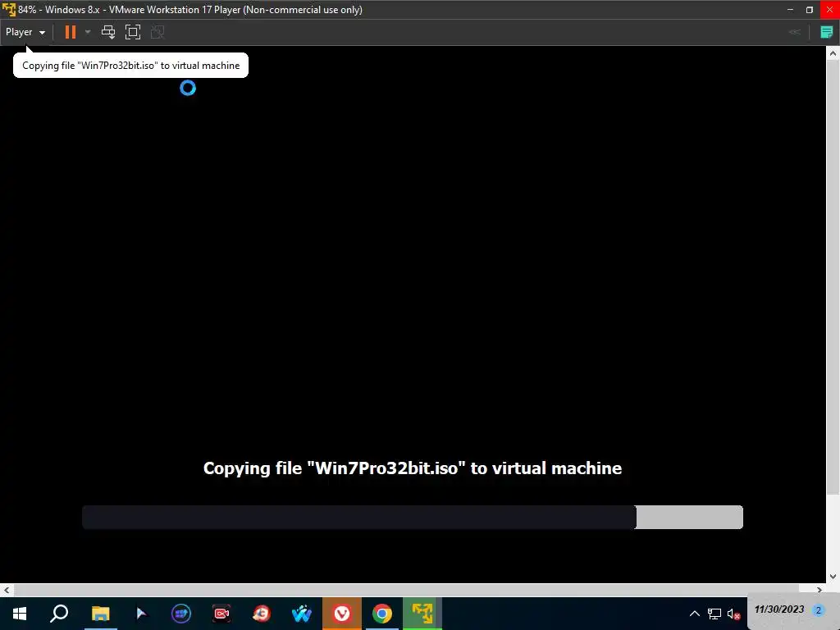Restore down the VMware Player window
Screen dimensions: 840x630
coord(810,10)
